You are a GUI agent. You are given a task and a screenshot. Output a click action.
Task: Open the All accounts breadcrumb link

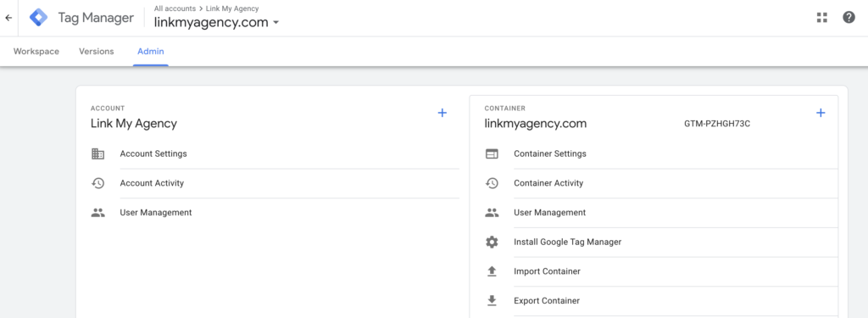(x=175, y=8)
